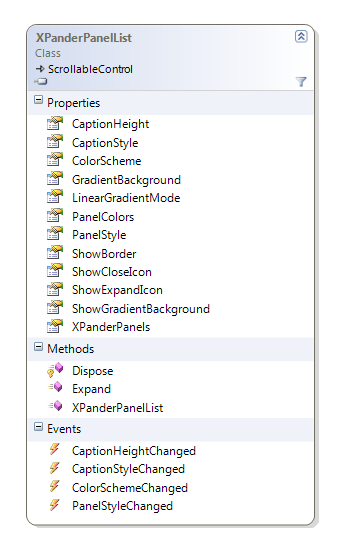Select the Dispose method name
360x559 pixels.
point(93,371)
